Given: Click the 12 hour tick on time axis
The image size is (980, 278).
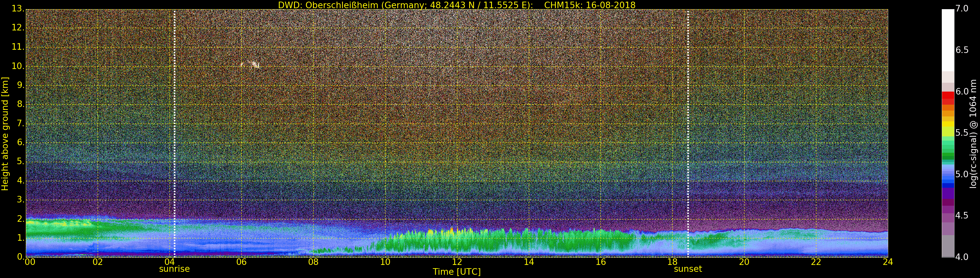Looking at the screenshot, I should (457, 262).
